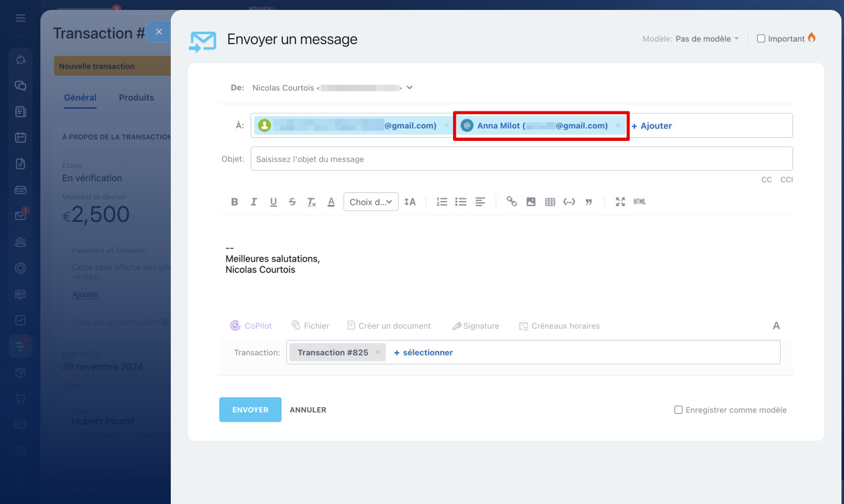The height and width of the screenshot is (504, 844).
Task: Click the Objet subject input field
Action: (x=521, y=159)
